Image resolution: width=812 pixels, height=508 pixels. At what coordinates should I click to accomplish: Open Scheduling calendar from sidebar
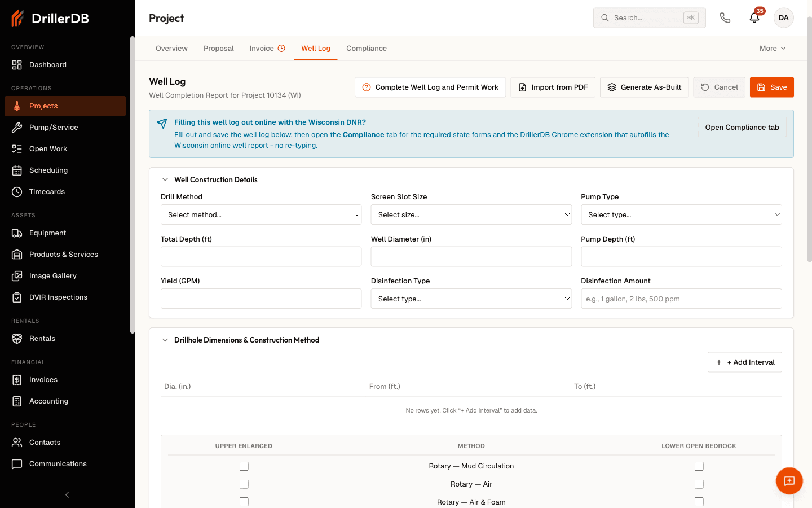[x=65, y=170]
